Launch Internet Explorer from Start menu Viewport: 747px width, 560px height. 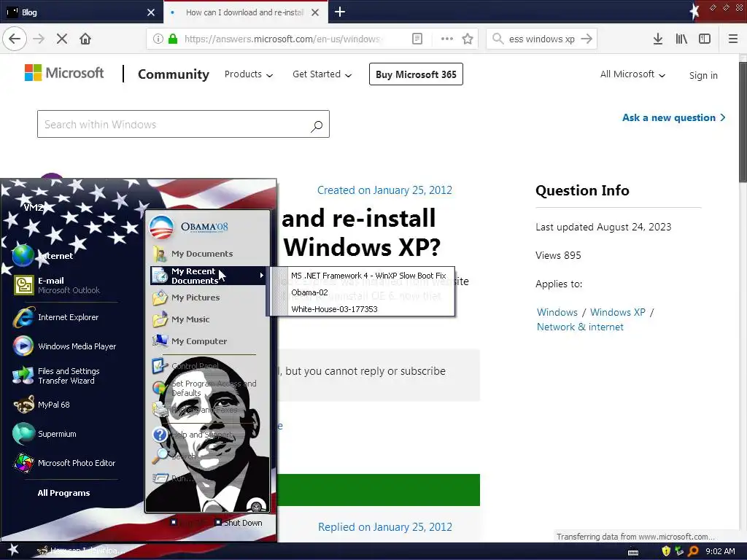point(56,317)
